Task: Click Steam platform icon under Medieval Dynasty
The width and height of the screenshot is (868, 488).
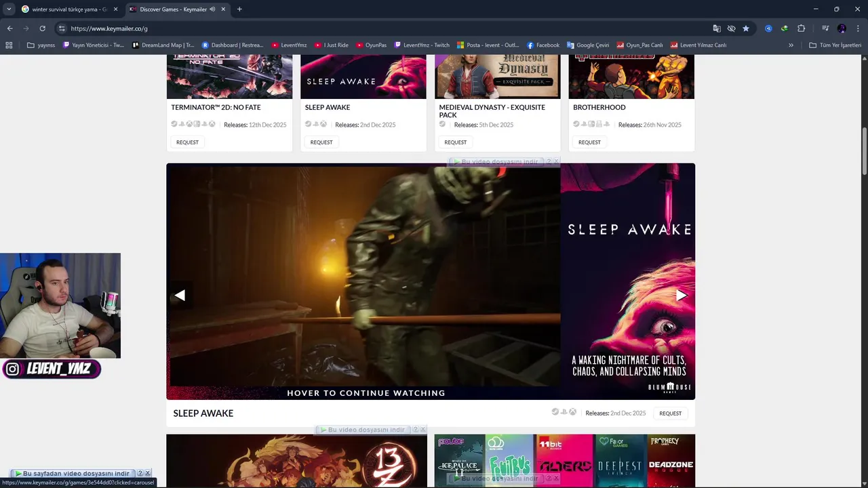Action: [443, 124]
